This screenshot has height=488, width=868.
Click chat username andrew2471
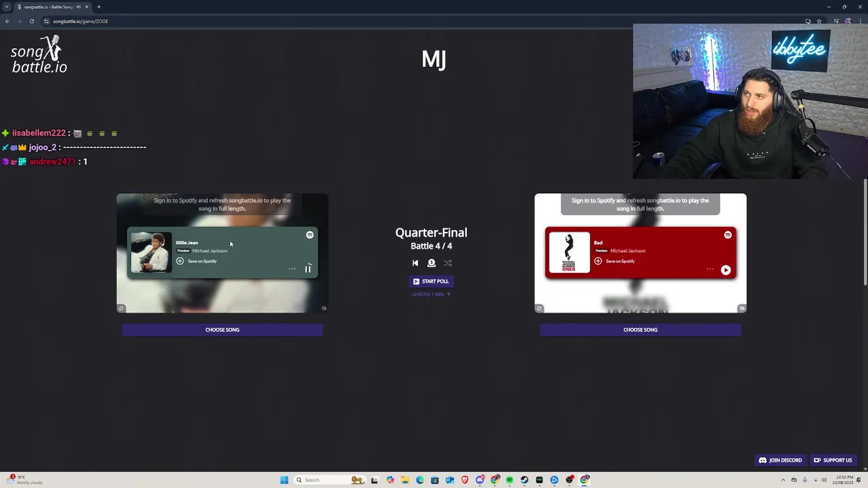[x=52, y=162]
